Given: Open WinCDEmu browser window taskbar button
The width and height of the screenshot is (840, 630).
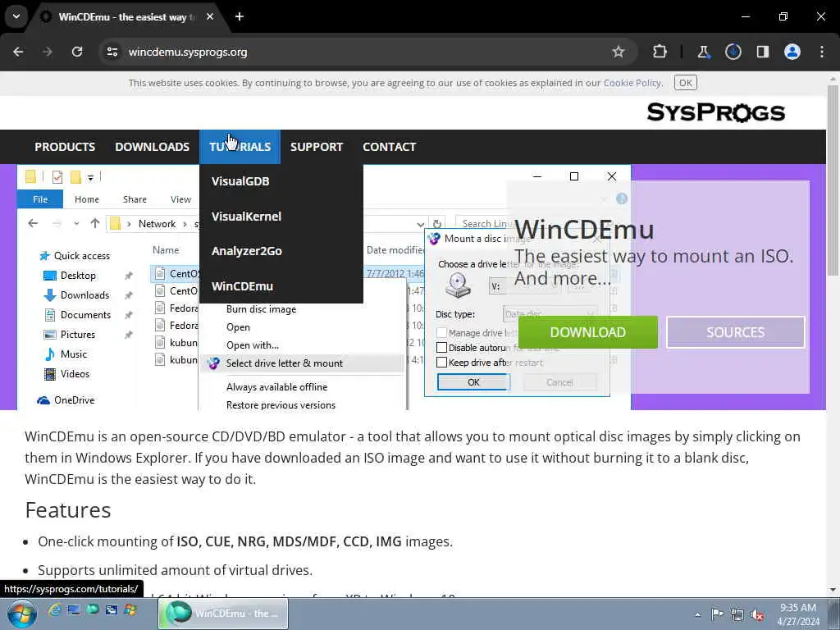Looking at the screenshot, I should point(223,614).
